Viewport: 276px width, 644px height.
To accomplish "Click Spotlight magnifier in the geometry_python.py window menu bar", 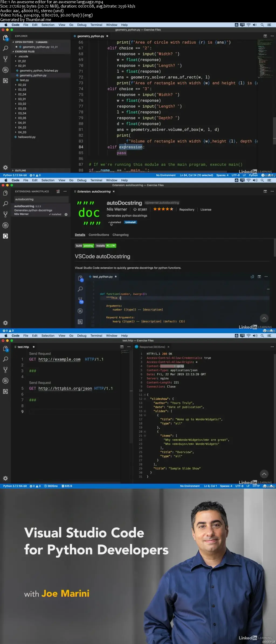I will (262, 25).
